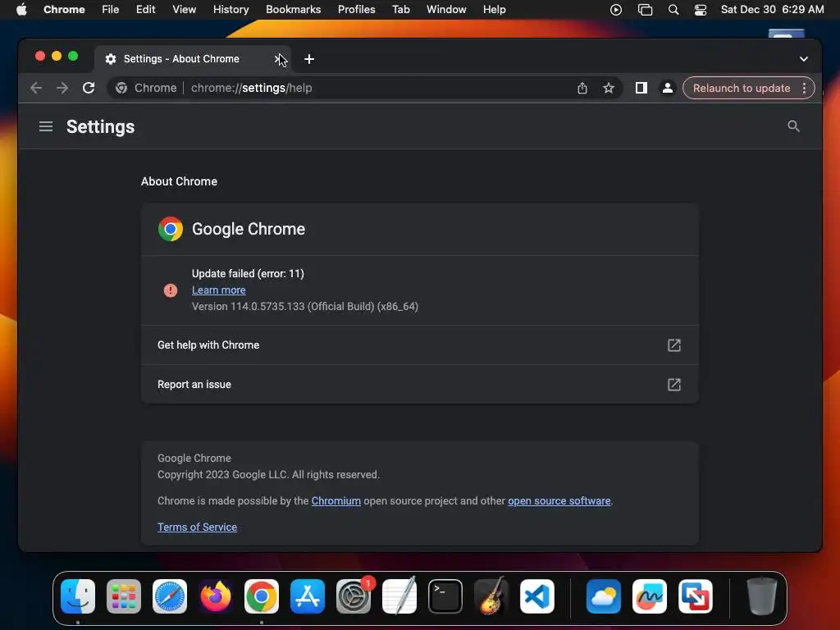Click the red update error icon
Viewport: 840px width, 630px height.
(x=171, y=290)
